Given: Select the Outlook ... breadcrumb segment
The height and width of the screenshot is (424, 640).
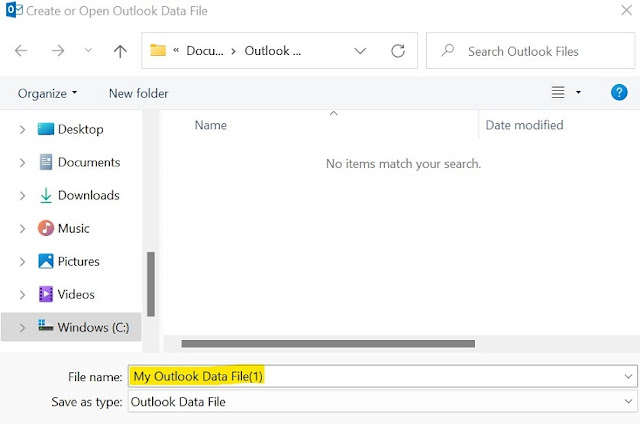Looking at the screenshot, I should click(273, 51).
